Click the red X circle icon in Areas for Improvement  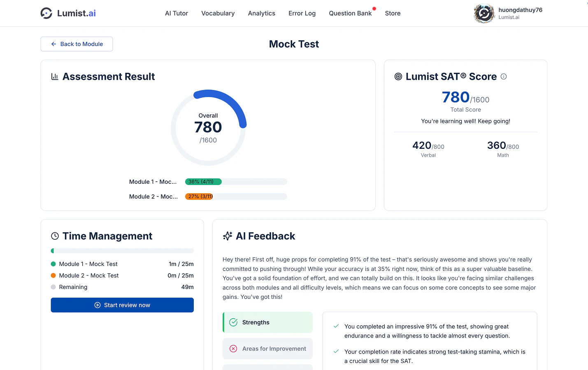click(233, 349)
